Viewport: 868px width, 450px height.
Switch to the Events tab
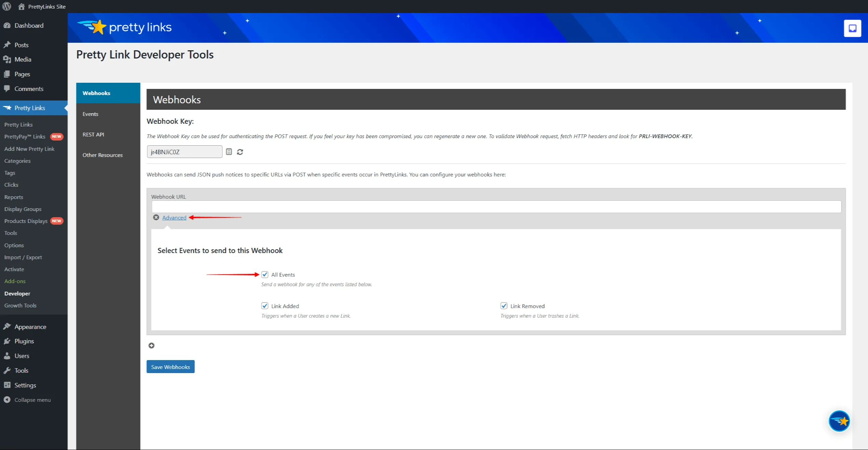[91, 114]
